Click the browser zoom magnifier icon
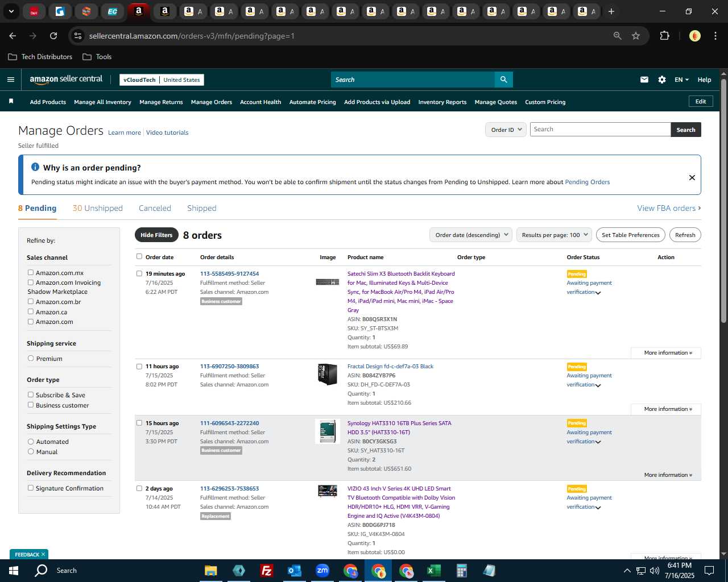Viewport: 728px width, 582px height. tap(617, 36)
